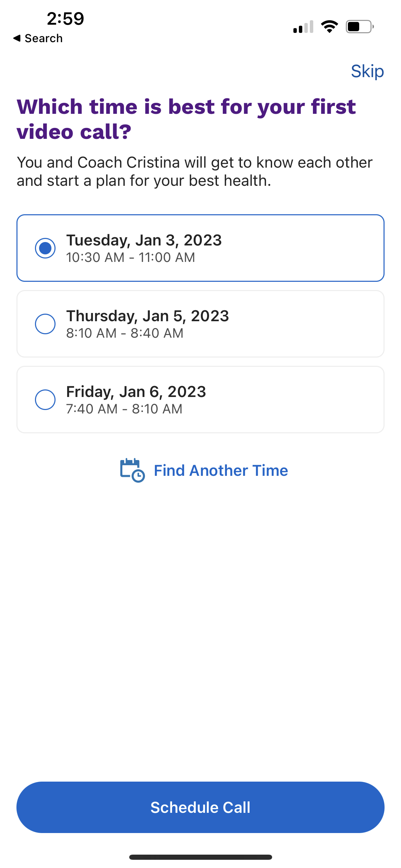Tap the Thursday, Jan 5, 2023 date text
This screenshot has width=401, height=868.
point(147,316)
